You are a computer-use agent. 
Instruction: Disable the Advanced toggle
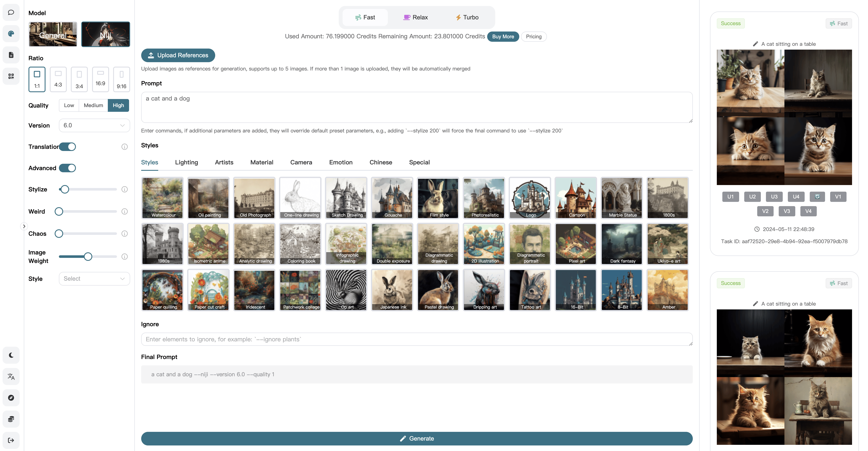point(68,168)
